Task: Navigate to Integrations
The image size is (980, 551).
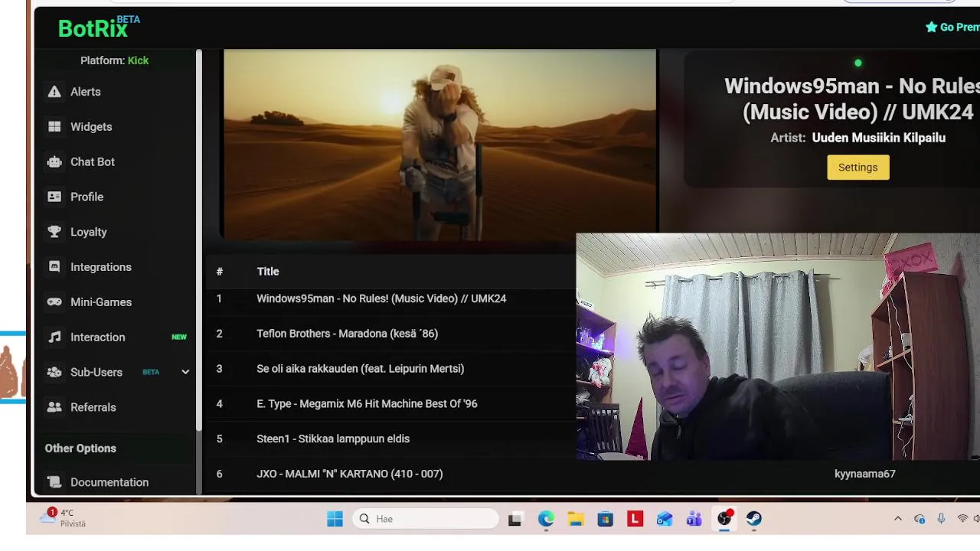Action: [x=101, y=267]
